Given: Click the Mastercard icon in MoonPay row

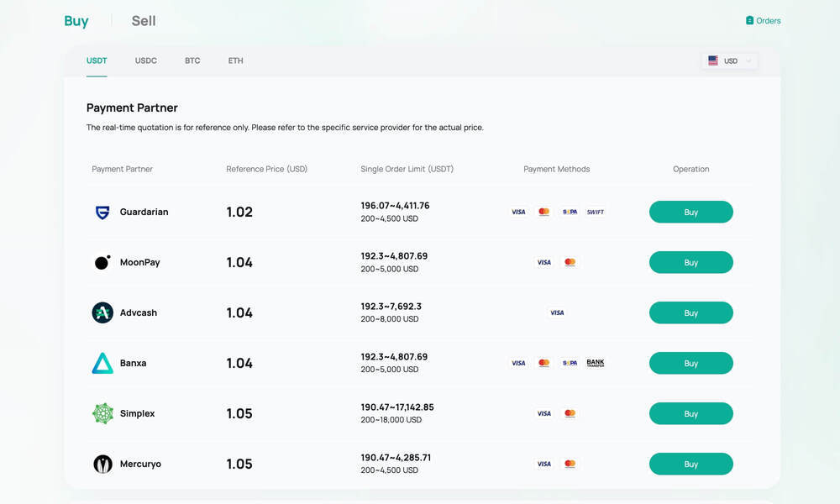Looking at the screenshot, I should [570, 262].
